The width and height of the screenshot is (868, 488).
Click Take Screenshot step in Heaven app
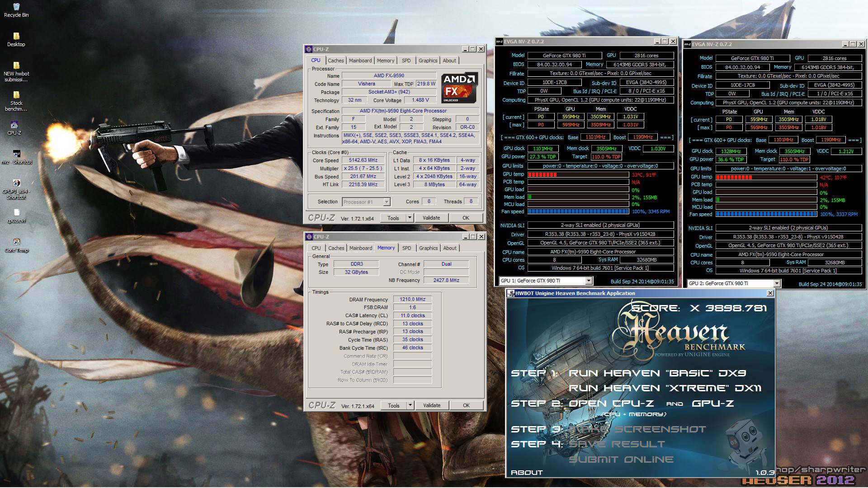pyautogui.click(x=637, y=429)
